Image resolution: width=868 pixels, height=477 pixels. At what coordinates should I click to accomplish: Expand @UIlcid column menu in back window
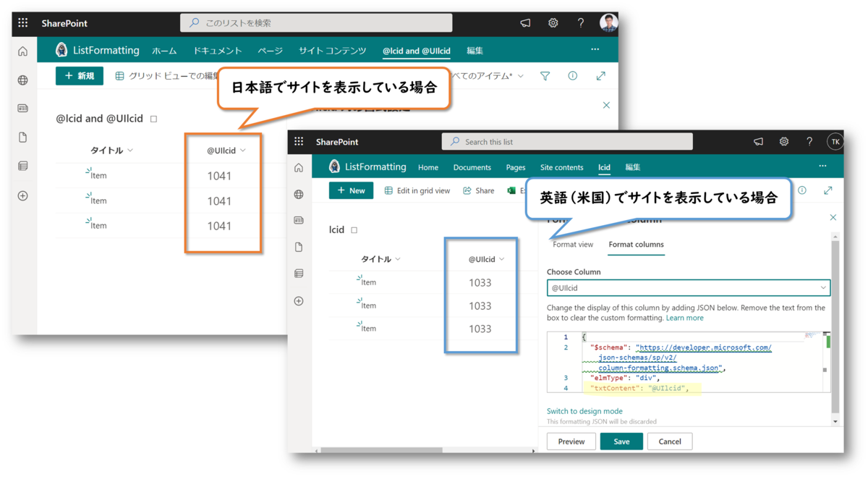[243, 151]
